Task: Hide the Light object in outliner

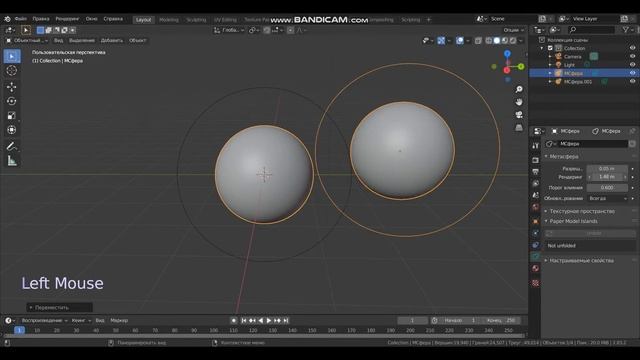Action: pos(632,65)
